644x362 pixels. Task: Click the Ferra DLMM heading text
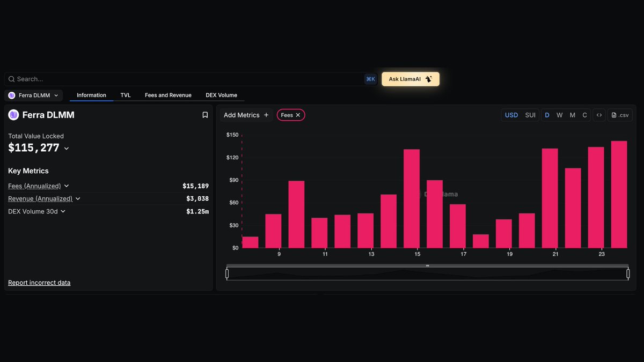tap(48, 115)
